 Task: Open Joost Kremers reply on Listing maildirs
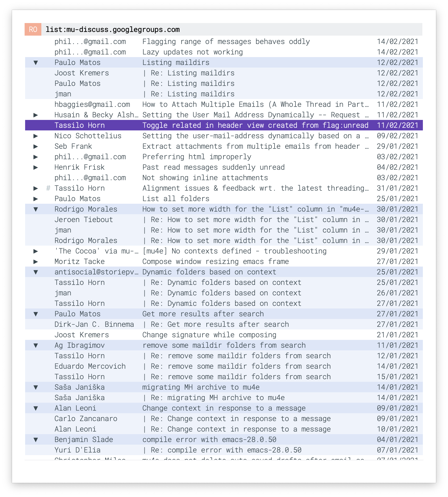pyautogui.click(x=224, y=73)
